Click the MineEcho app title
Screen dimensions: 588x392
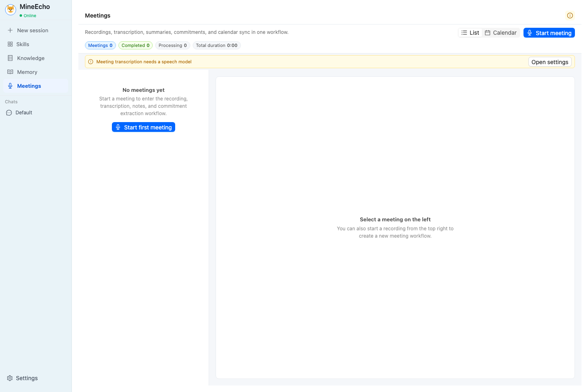[x=35, y=7]
